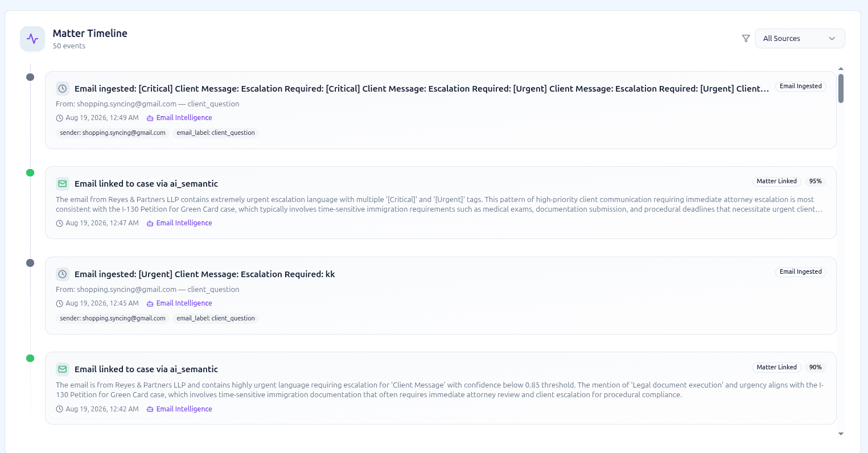This screenshot has height=453, width=868.
Task: Click email_label: client_question tag on Critical email card
Action: [216, 133]
